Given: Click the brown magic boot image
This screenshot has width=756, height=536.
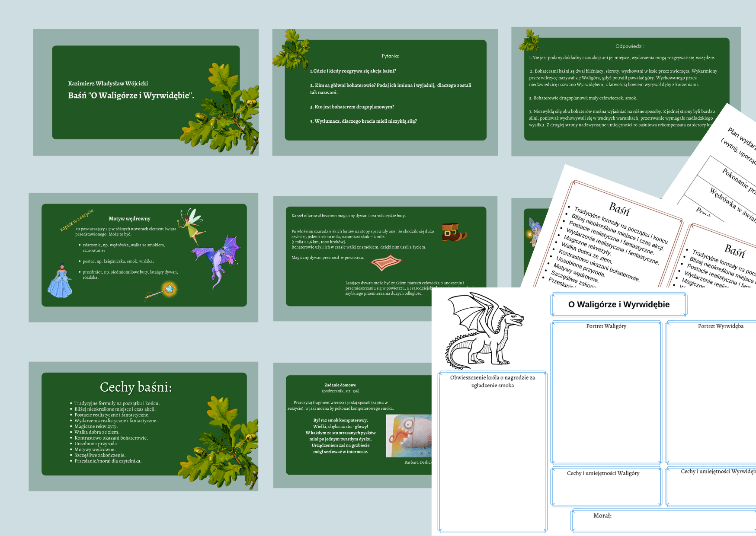Looking at the screenshot, I should (453, 232).
